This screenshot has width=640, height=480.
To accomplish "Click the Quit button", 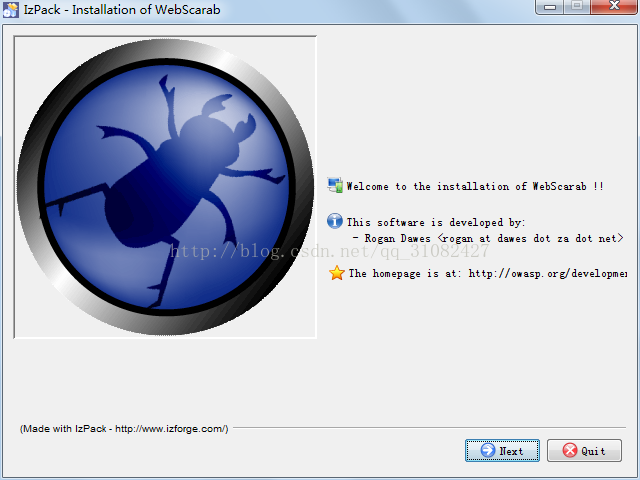I will 584,451.
